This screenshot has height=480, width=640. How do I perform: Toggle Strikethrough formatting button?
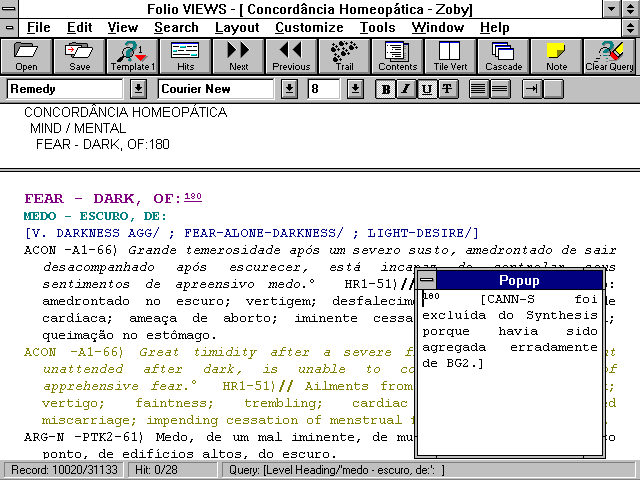pyautogui.click(x=447, y=89)
